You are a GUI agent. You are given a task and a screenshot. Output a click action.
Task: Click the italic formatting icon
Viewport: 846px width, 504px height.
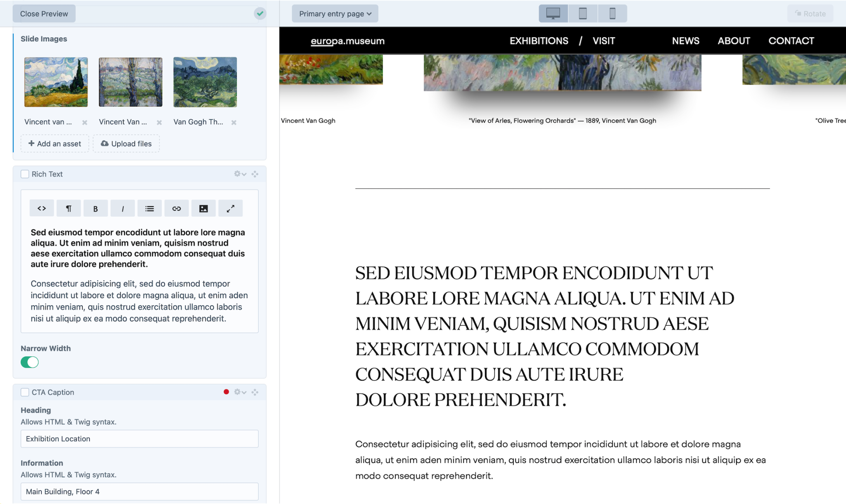pyautogui.click(x=123, y=209)
